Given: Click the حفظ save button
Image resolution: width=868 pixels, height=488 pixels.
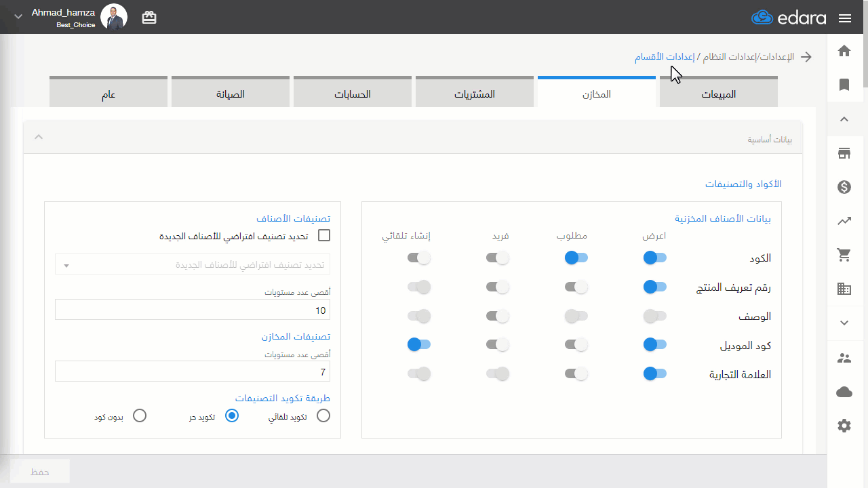Looking at the screenshot, I should 40,472.
